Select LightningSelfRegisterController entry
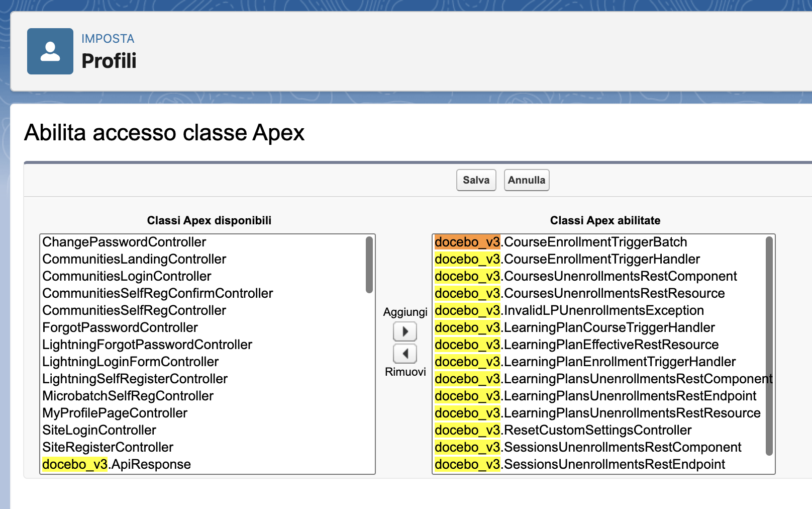This screenshot has width=812, height=509. pyautogui.click(x=135, y=379)
